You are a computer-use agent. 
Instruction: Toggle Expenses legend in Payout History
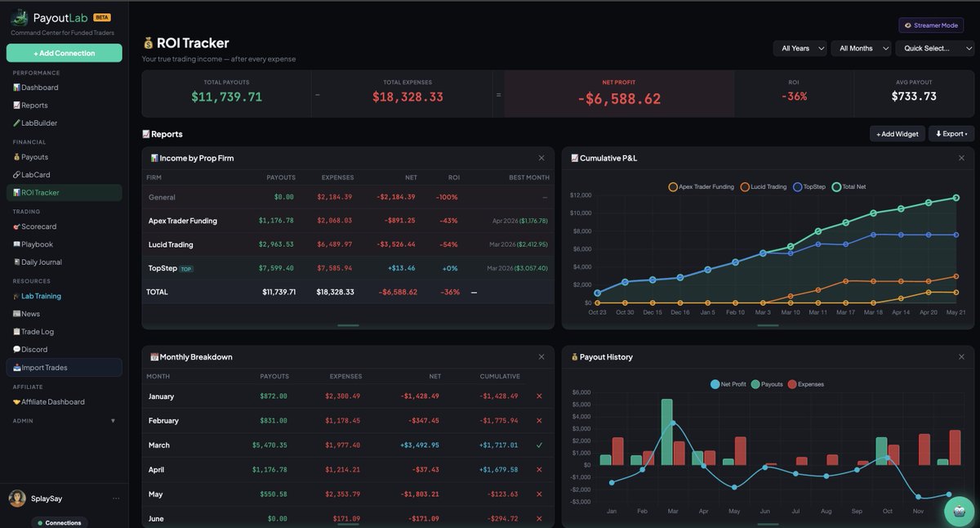(x=805, y=384)
